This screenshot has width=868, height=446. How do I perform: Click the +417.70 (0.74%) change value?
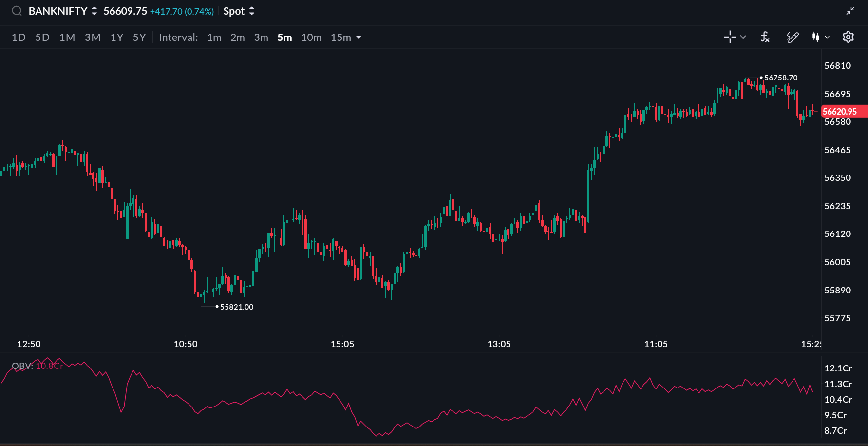pos(182,12)
